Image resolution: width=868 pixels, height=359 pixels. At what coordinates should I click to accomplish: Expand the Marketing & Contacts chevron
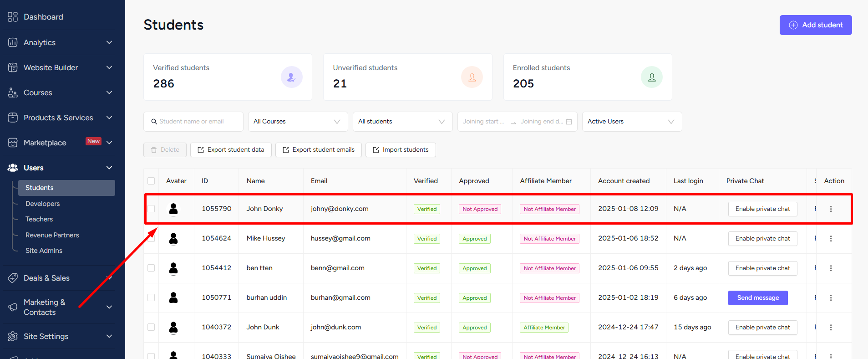[109, 307]
